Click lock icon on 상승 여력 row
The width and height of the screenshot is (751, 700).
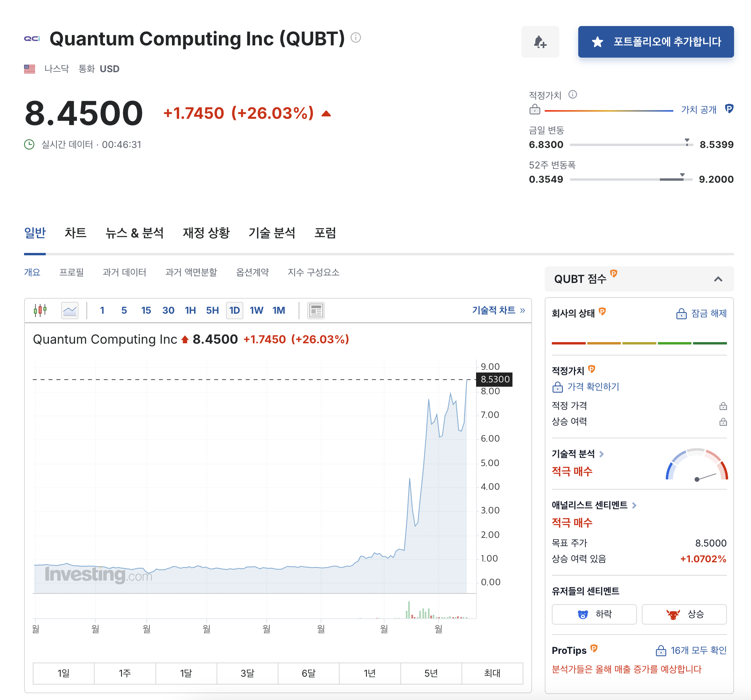(x=723, y=422)
